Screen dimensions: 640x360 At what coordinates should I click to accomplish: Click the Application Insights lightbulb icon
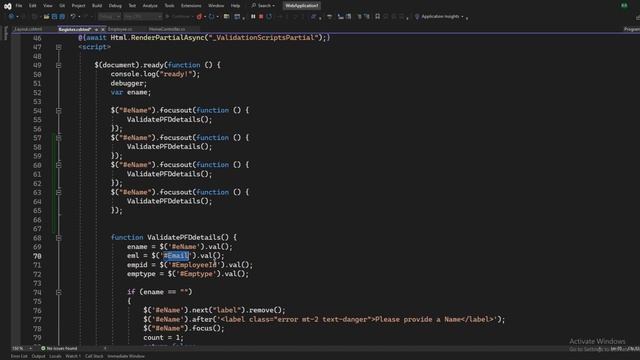click(x=417, y=17)
